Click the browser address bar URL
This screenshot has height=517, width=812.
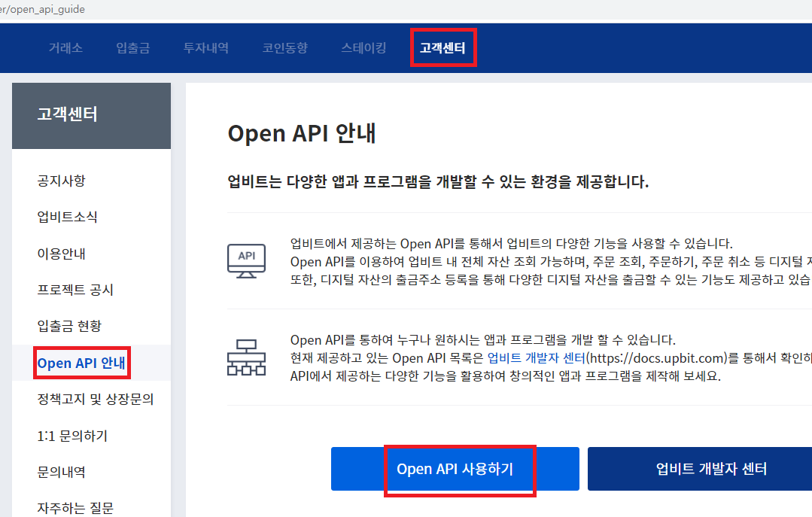tap(42, 9)
